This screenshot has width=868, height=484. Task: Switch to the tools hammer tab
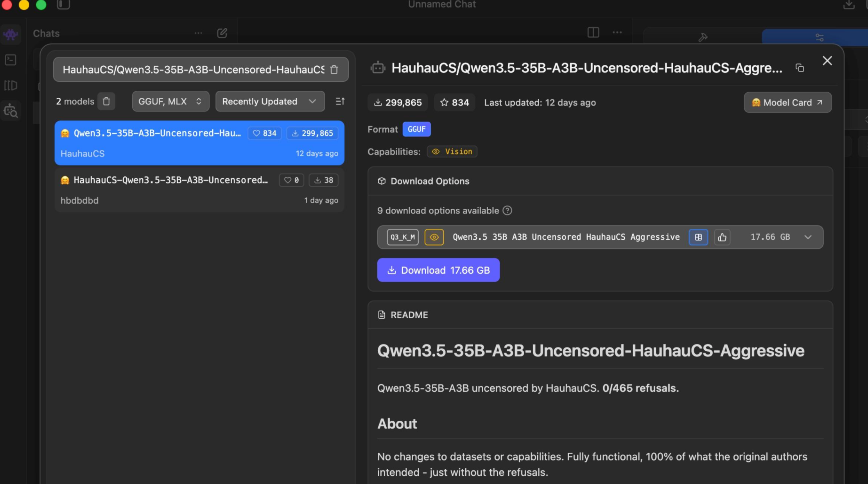click(703, 37)
